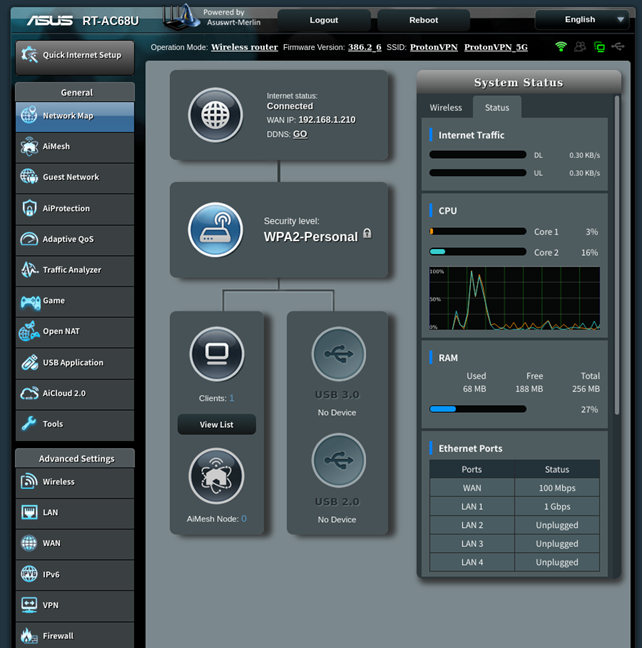Click the AiProtection shield lock icon
Screen dimensions: 642x648
coord(29,208)
